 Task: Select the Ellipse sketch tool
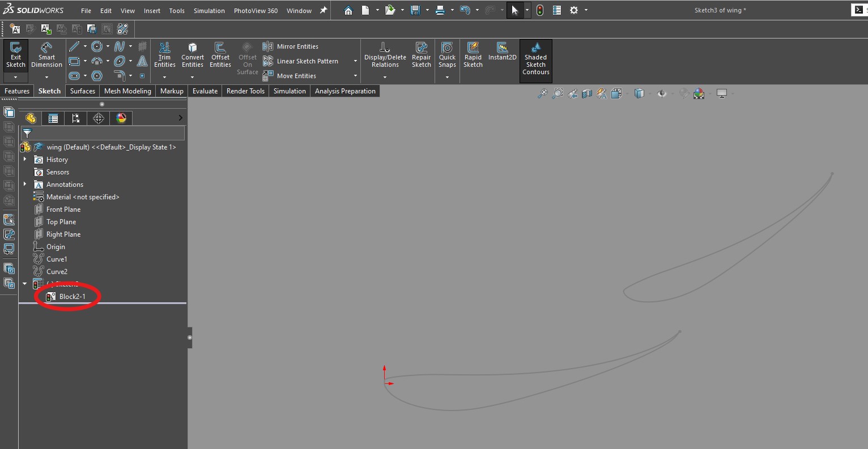pos(120,61)
